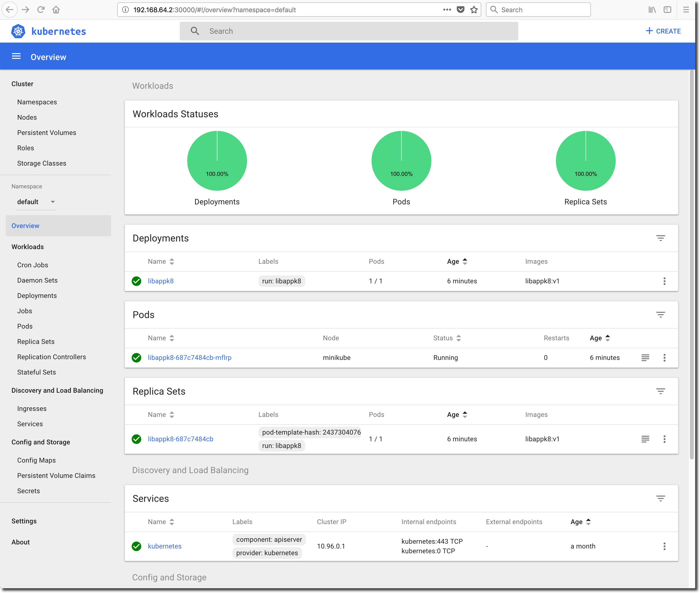Click the CREATE button
700x593 pixels.
663,31
